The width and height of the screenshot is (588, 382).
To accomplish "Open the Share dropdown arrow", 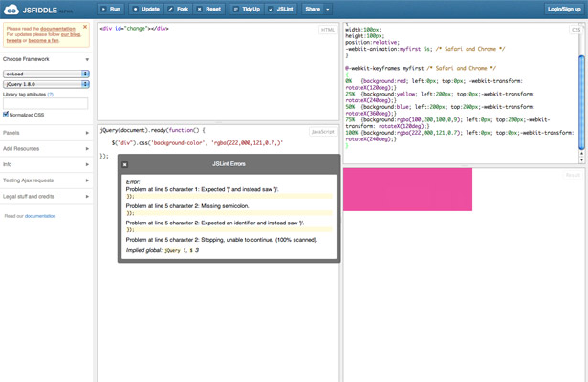I will point(328,9).
